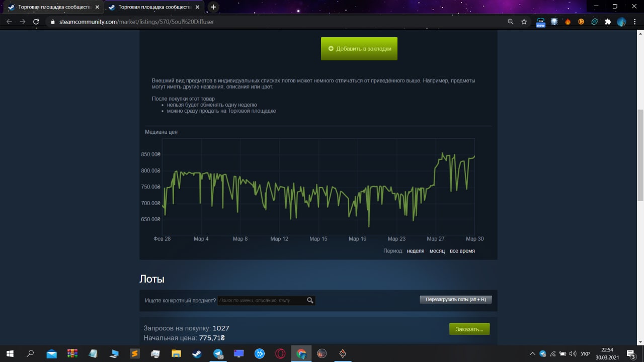Viewport: 644px width, 362px height.
Task: Open the zoom level indicator
Action: 511,22
